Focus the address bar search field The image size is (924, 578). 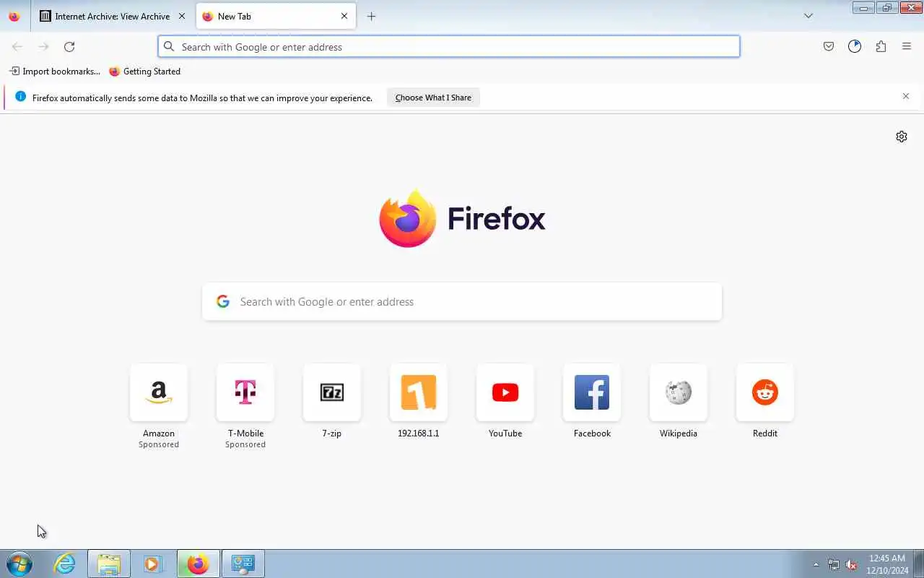point(449,47)
